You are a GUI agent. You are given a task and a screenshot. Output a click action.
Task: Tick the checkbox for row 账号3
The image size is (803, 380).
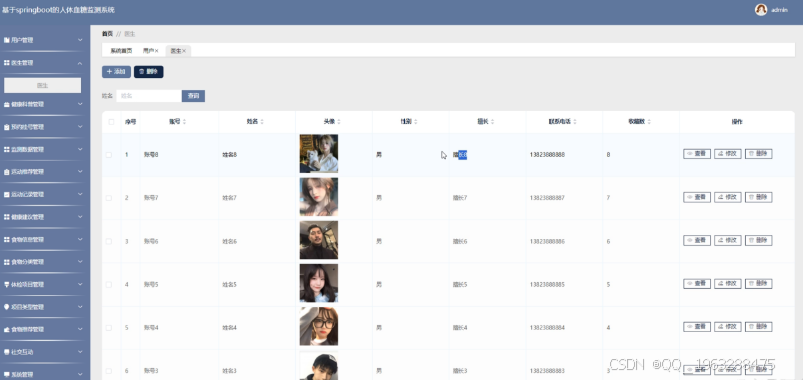pos(109,371)
